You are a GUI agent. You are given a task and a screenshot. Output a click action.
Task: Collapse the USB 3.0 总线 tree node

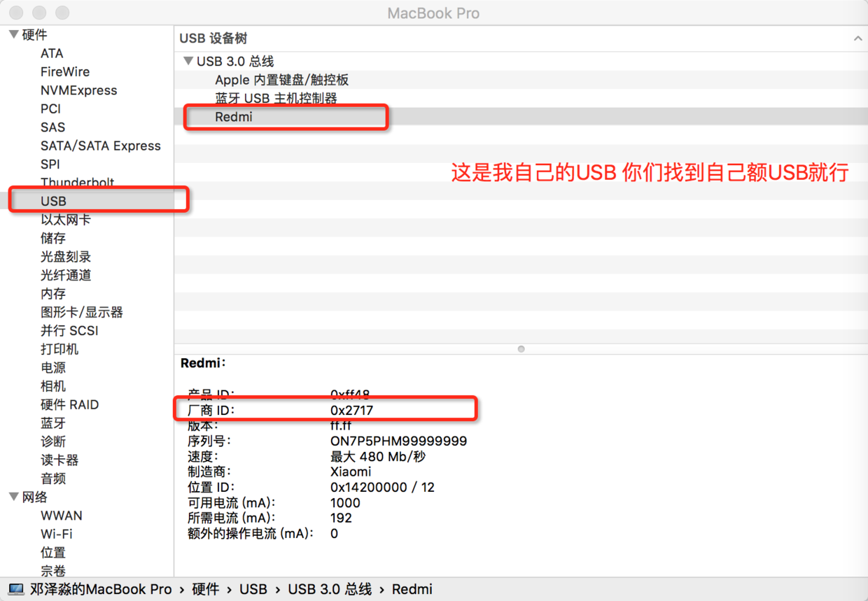[188, 62]
